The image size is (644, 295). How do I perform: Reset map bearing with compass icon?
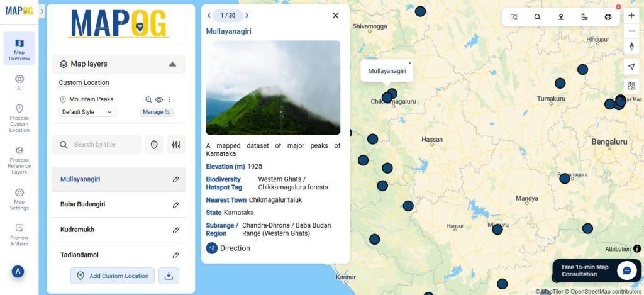631,46
